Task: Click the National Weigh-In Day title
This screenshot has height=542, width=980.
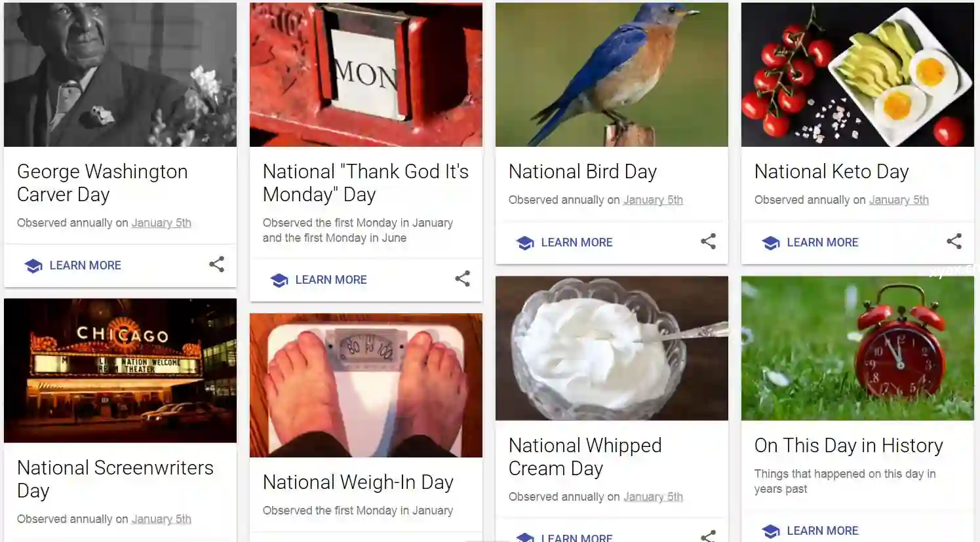Action: (x=358, y=482)
